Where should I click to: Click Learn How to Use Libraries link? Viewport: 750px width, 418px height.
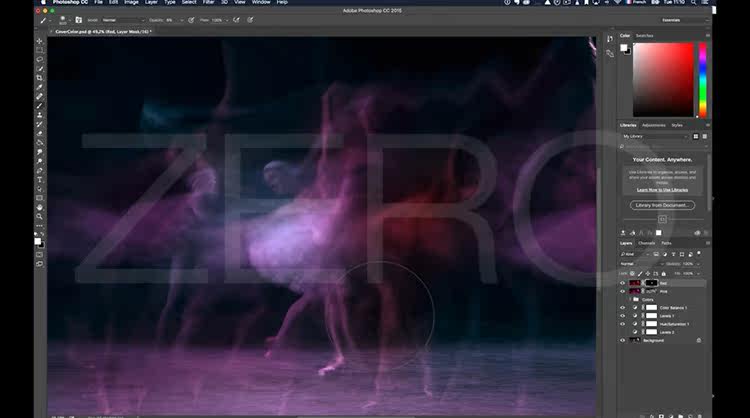pos(662,190)
